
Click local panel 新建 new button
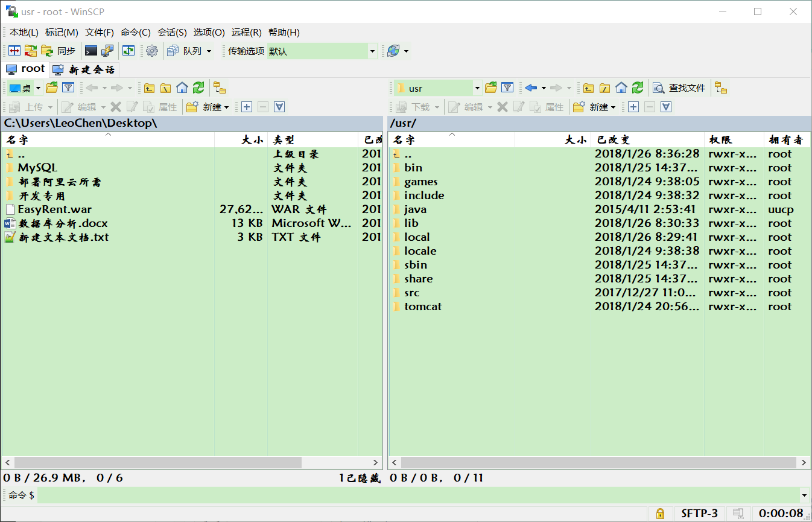[208, 107]
